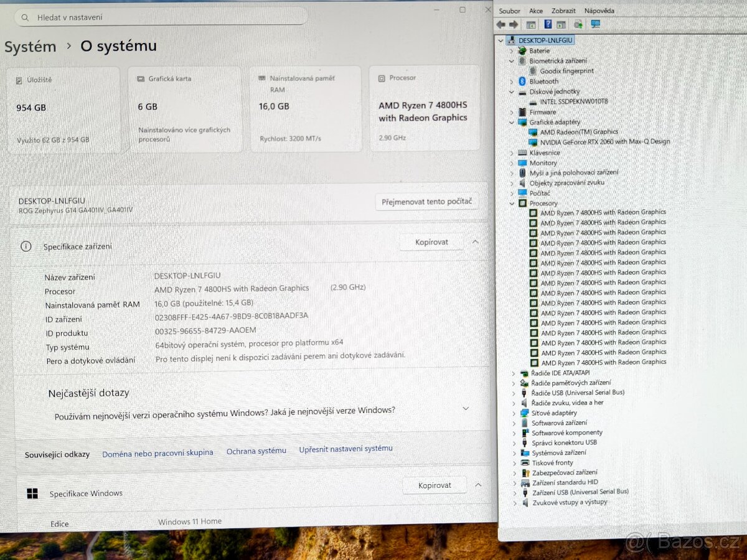Click the Forward navigation arrow in Device Manager

512,24
